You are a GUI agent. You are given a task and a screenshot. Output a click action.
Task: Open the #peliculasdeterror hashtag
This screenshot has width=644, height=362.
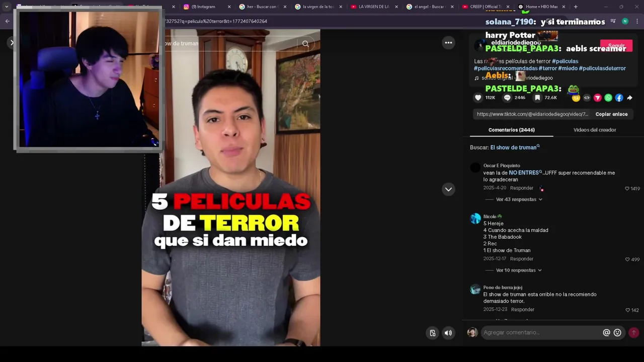point(602,68)
